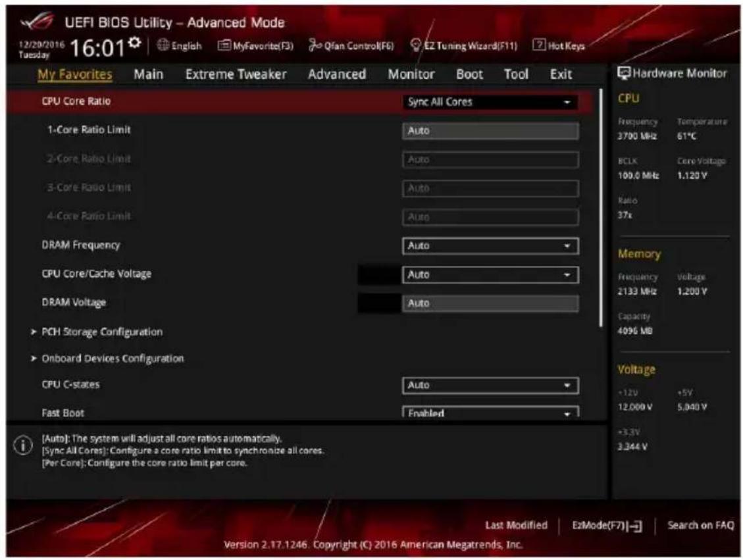
Task: Select the CPU C-states label
Action: (70, 384)
